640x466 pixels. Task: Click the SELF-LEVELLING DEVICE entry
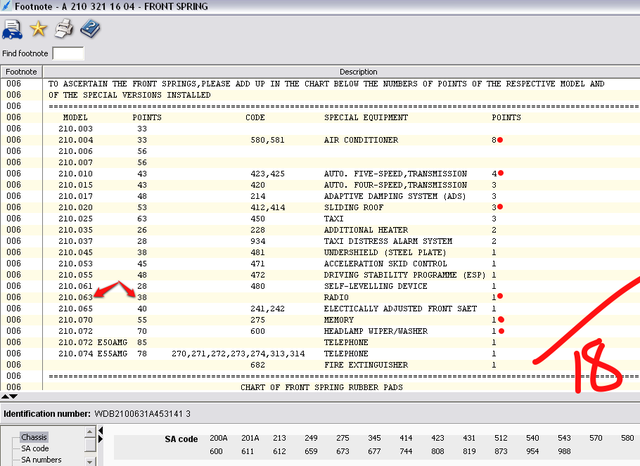(x=376, y=286)
